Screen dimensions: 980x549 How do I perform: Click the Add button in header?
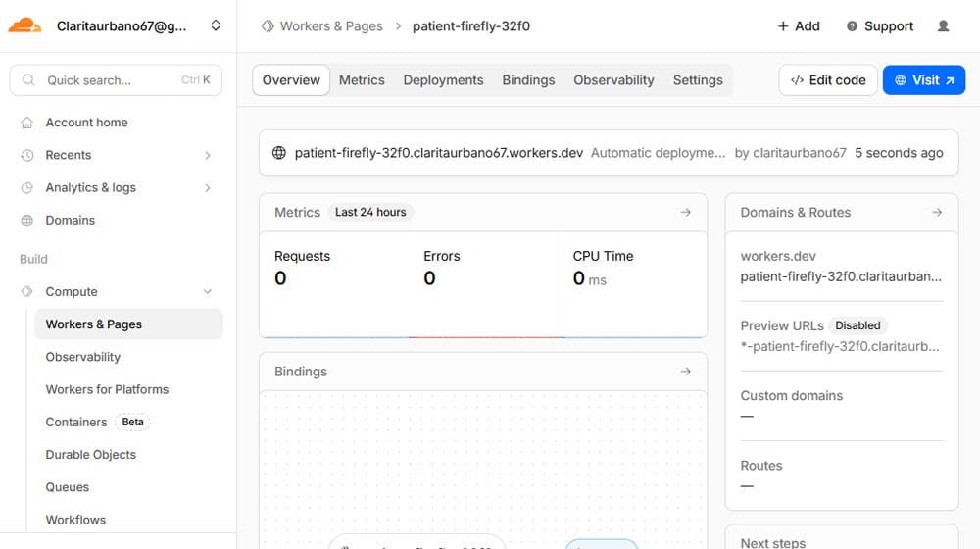[799, 26]
